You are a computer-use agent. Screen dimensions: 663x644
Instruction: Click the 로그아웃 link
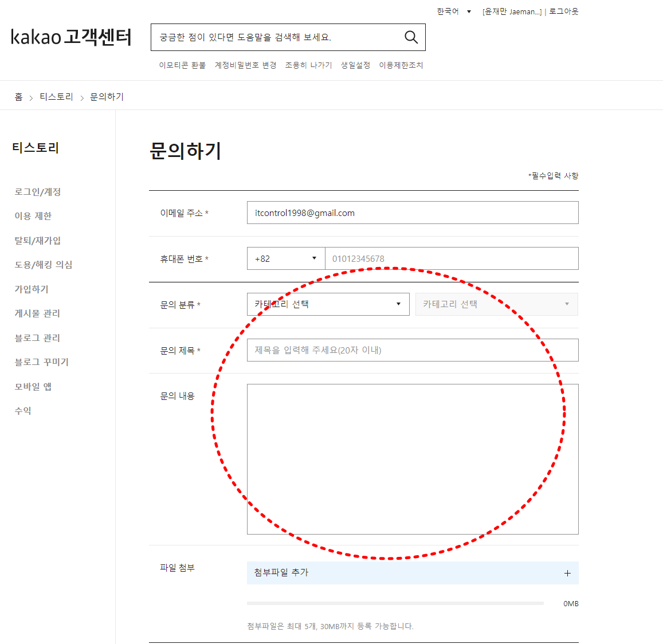(564, 11)
